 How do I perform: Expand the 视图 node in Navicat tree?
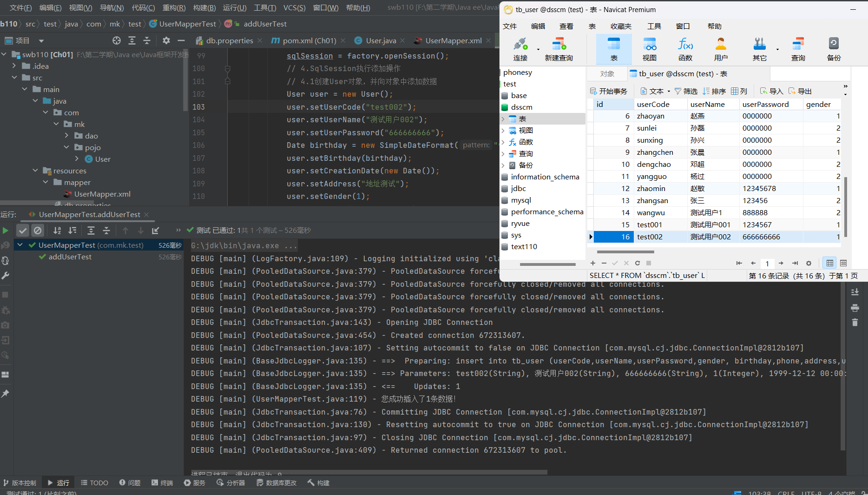503,130
